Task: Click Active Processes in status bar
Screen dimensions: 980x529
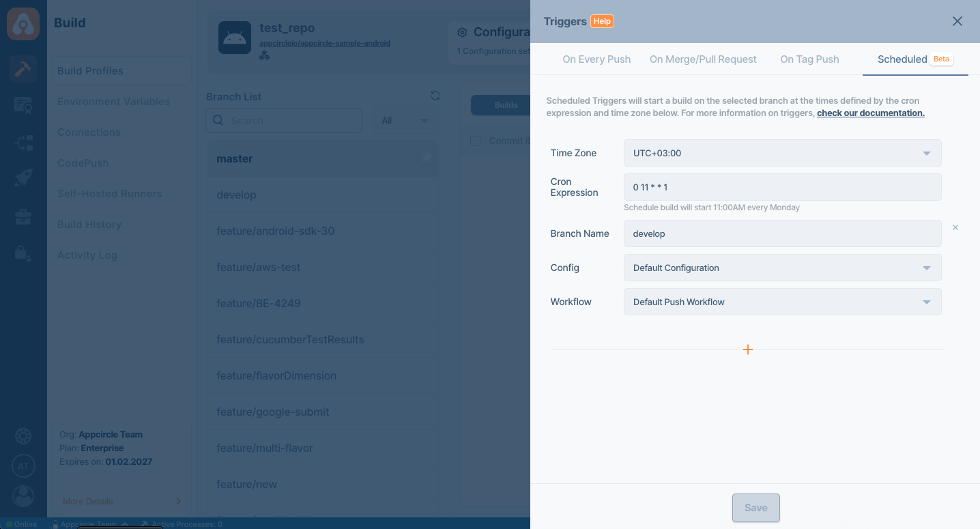Action: [x=182, y=524]
